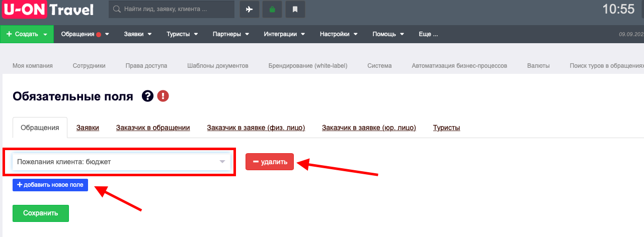The image size is (644, 237).
Task: Open the Система settings section
Action: click(x=379, y=66)
